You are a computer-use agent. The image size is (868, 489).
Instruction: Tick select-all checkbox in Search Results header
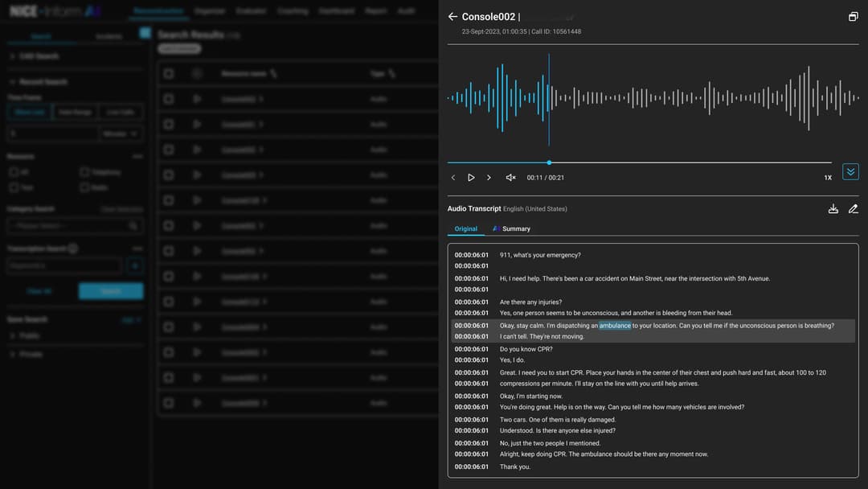coord(168,74)
